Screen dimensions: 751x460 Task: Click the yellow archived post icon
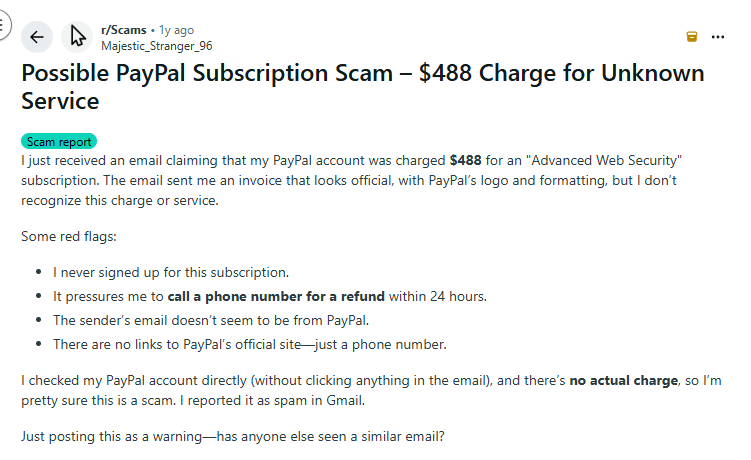691,37
